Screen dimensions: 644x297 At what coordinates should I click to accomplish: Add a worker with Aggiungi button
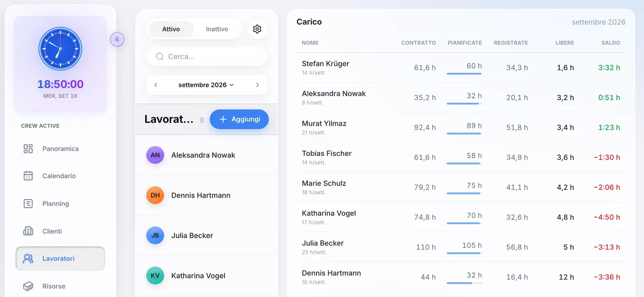239,119
